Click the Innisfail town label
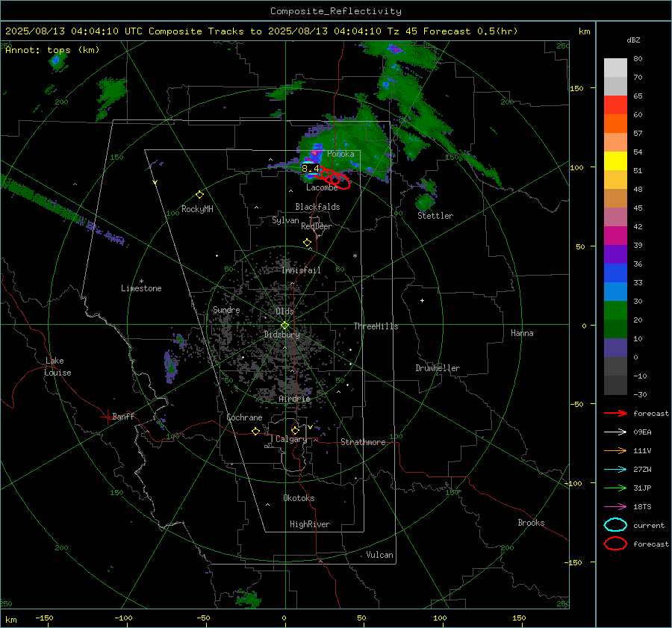 click(301, 270)
